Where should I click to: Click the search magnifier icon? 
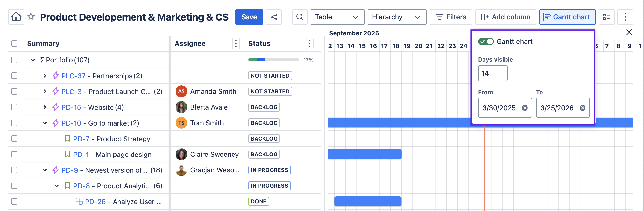point(299,17)
